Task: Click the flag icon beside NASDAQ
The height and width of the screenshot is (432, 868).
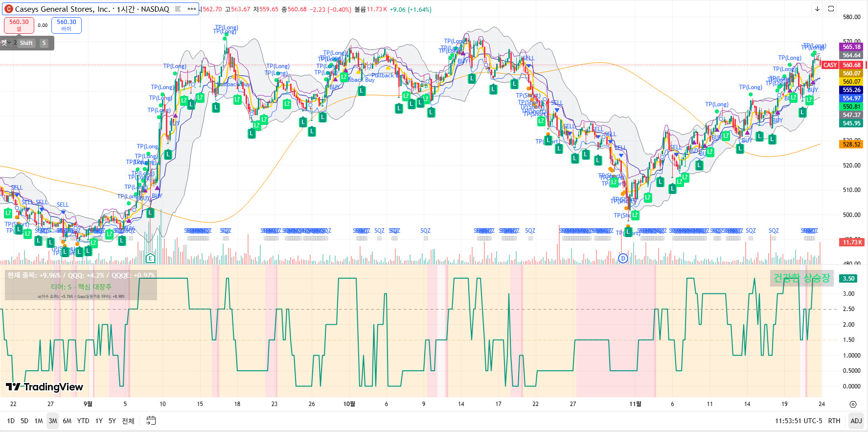Action: (178, 9)
